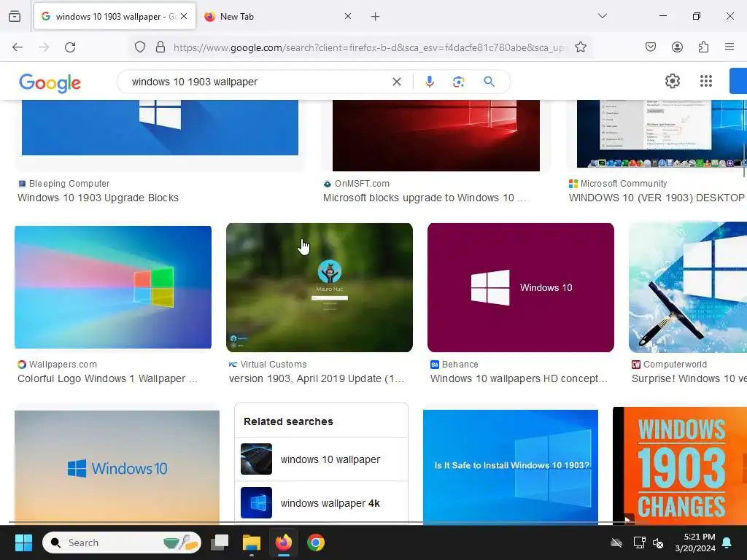The height and width of the screenshot is (560, 747).
Task: Open the orange 'Windows 1903 Changes' video thumbnail
Action: (x=680, y=466)
